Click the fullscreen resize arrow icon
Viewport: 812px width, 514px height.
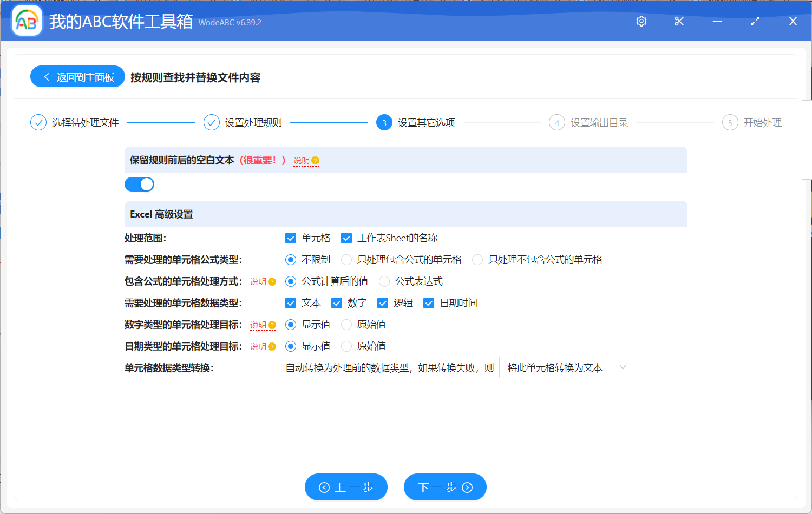tap(755, 21)
